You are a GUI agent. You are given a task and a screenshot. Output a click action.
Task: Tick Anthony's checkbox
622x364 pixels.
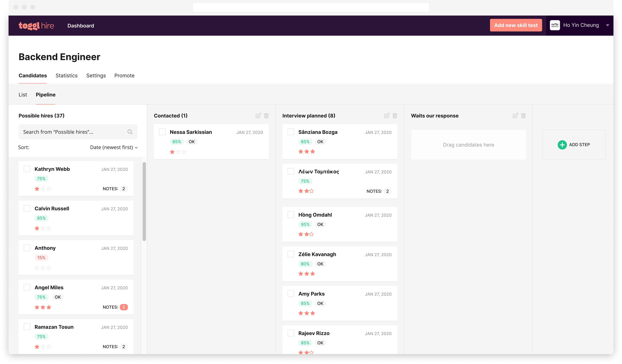27,248
